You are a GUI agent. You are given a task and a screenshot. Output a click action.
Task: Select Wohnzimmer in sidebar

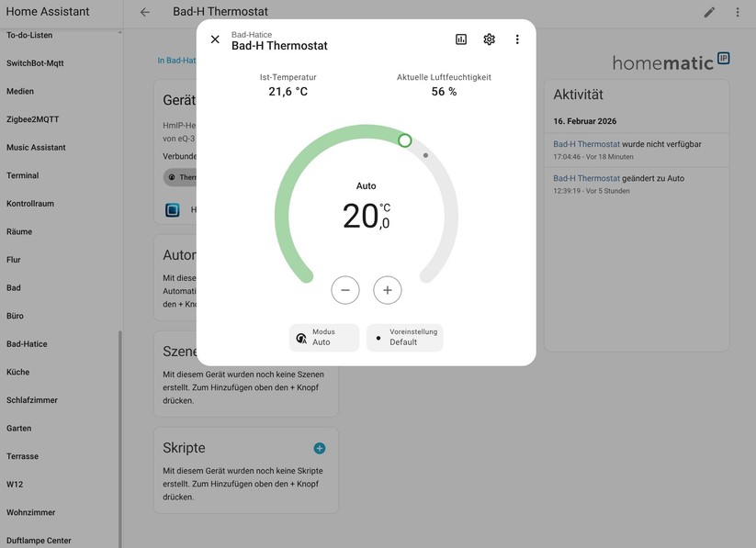[x=30, y=512]
